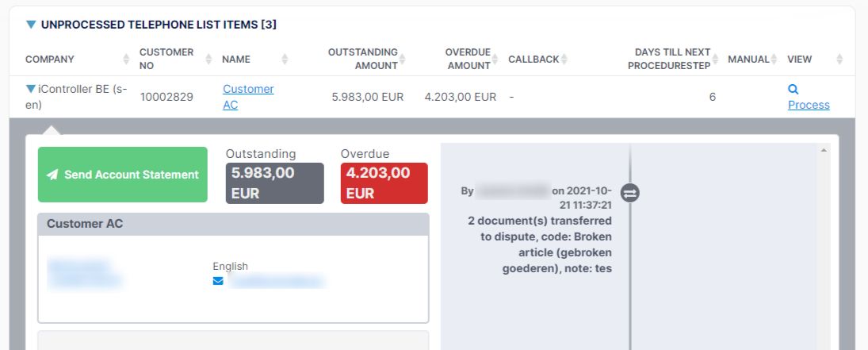Open the Customer AC link
This screenshot has width=868, height=350.
248,97
